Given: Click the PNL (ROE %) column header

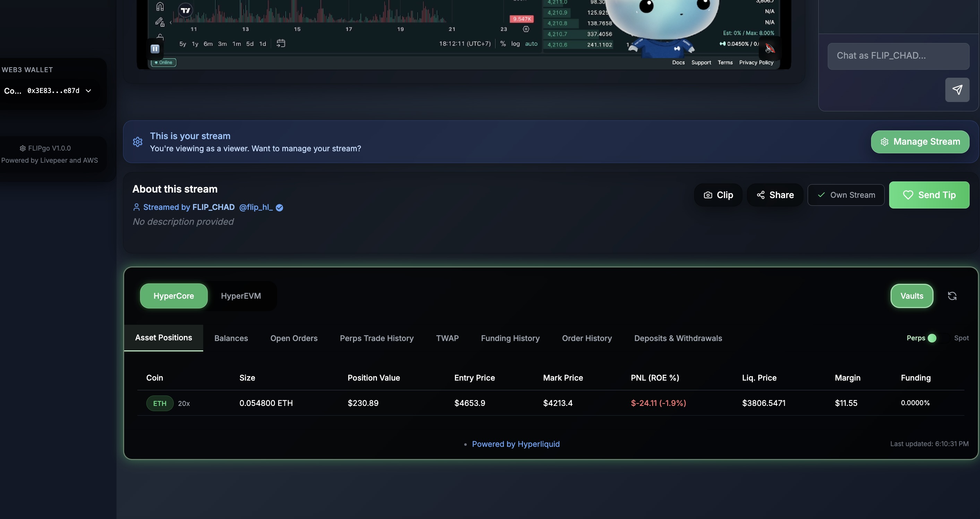Looking at the screenshot, I should 655,377.
